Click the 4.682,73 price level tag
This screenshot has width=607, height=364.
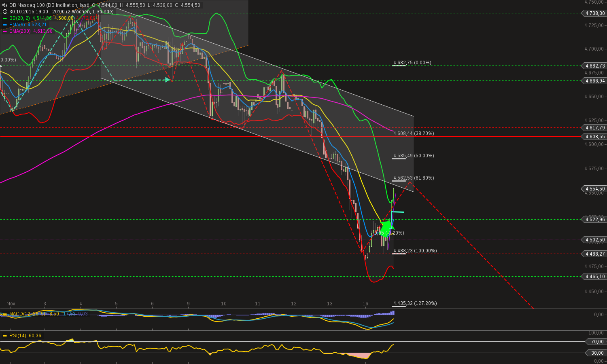(594, 66)
